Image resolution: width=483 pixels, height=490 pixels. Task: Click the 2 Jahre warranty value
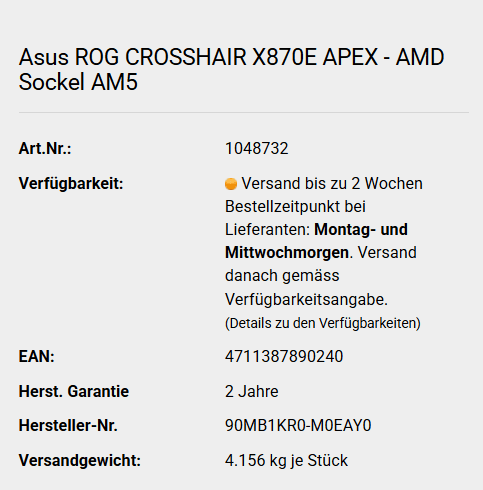click(252, 391)
